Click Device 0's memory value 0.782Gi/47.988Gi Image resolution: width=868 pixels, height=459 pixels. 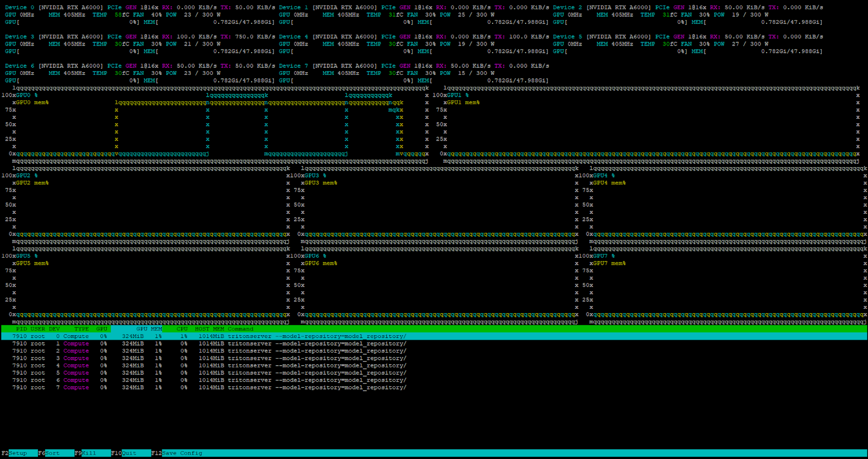243,22
